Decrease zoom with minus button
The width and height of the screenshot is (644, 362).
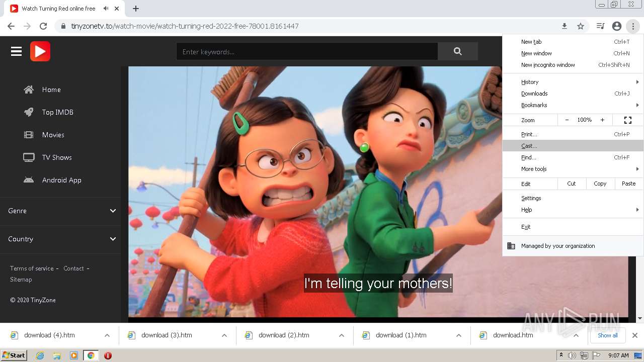(x=567, y=120)
